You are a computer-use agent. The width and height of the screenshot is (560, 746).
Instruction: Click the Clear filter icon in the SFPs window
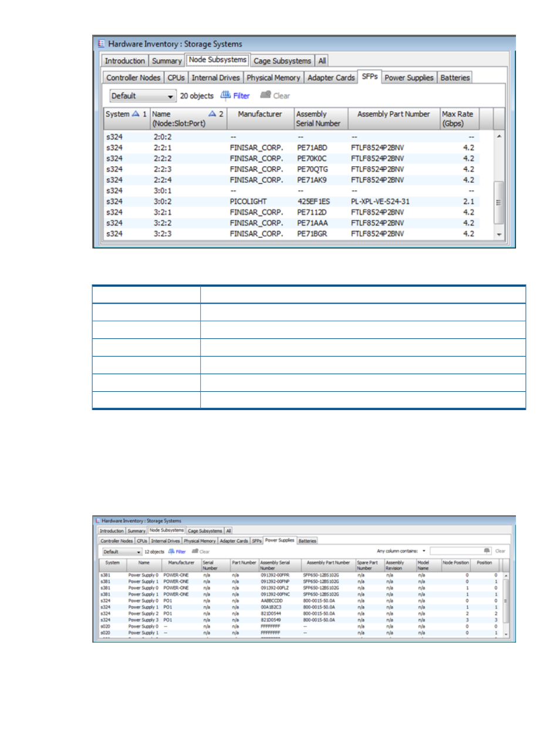point(265,95)
